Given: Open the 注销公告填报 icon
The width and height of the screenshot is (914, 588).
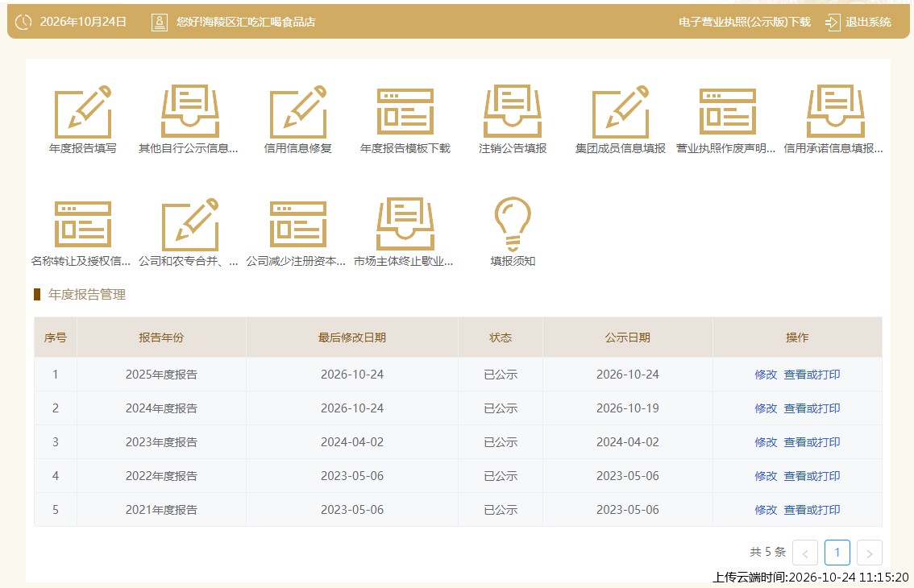Looking at the screenshot, I should [x=513, y=112].
